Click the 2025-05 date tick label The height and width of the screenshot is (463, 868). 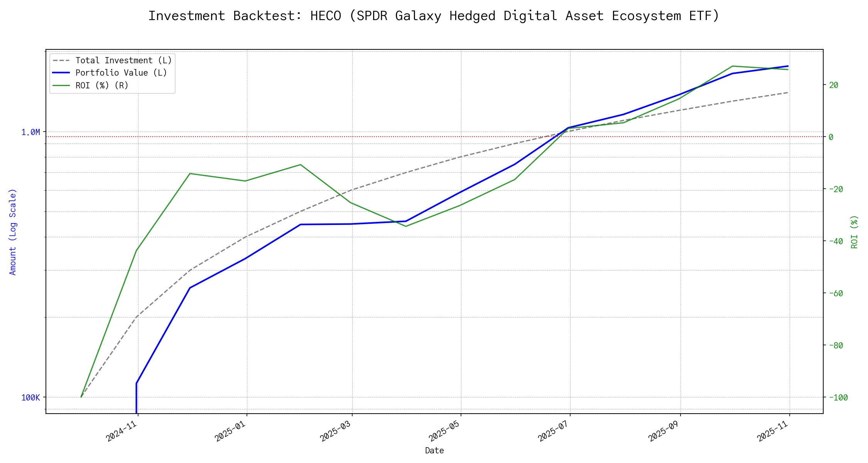tap(444, 431)
